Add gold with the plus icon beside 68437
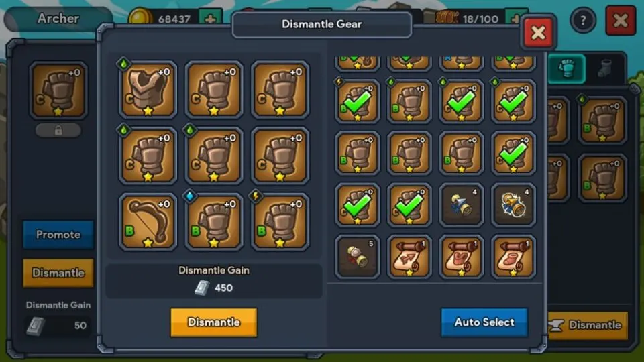Image resolution: width=644 pixels, height=362 pixels. pyautogui.click(x=210, y=19)
